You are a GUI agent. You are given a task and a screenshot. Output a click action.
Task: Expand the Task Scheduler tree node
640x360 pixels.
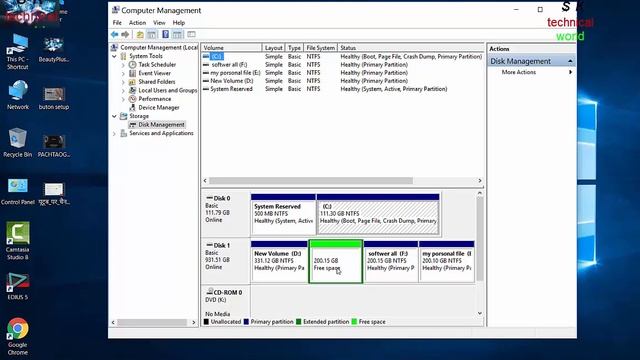coord(123,64)
